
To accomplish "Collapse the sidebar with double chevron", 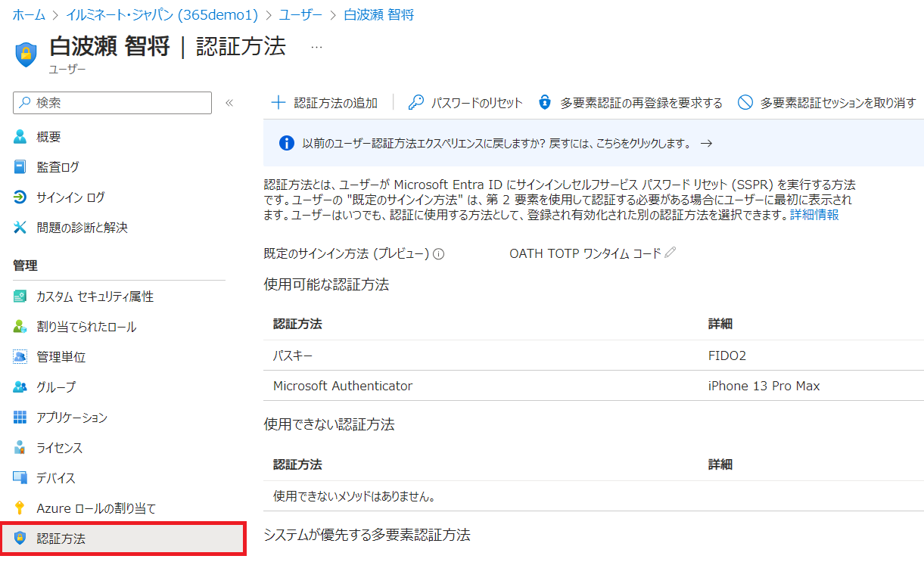I will coord(229,103).
